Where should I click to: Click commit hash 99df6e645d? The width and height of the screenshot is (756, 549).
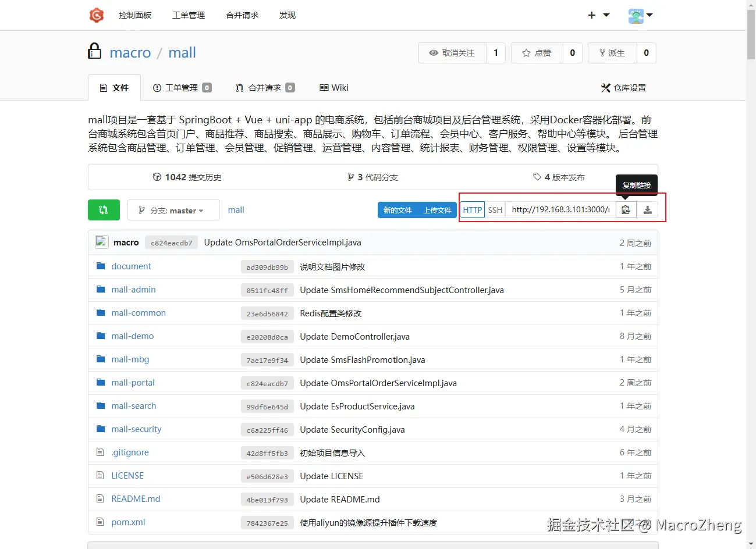[267, 407]
